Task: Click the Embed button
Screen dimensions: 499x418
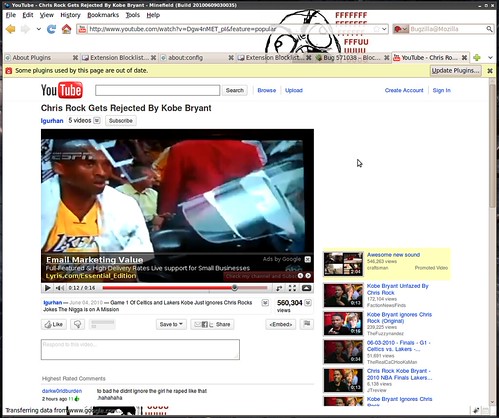Action: [281, 324]
